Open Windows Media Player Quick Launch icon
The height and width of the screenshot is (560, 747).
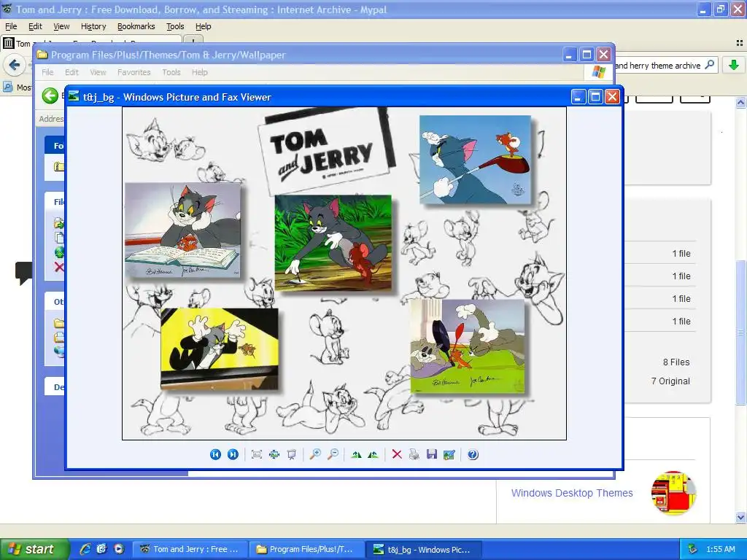(119, 549)
